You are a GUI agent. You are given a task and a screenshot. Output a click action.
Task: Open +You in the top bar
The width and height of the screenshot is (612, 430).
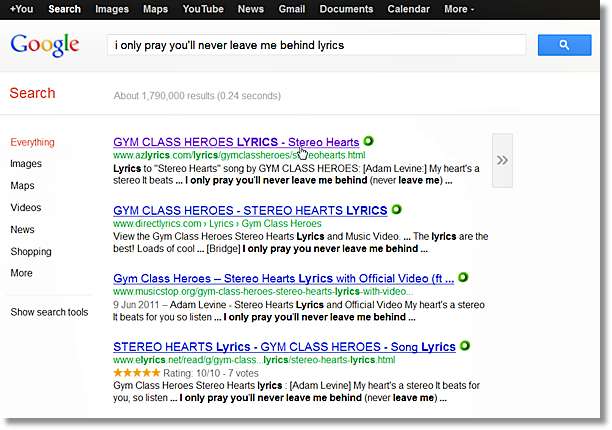(x=21, y=9)
